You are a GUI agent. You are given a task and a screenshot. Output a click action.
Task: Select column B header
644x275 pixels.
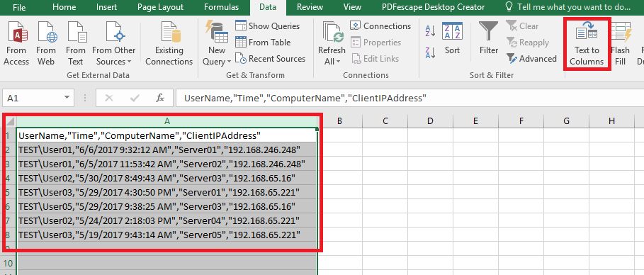[340, 121]
